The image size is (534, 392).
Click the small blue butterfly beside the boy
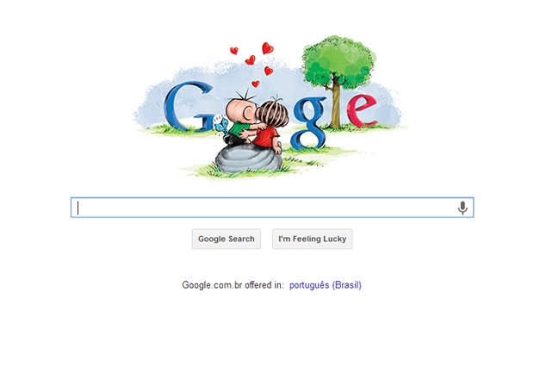tap(220, 125)
